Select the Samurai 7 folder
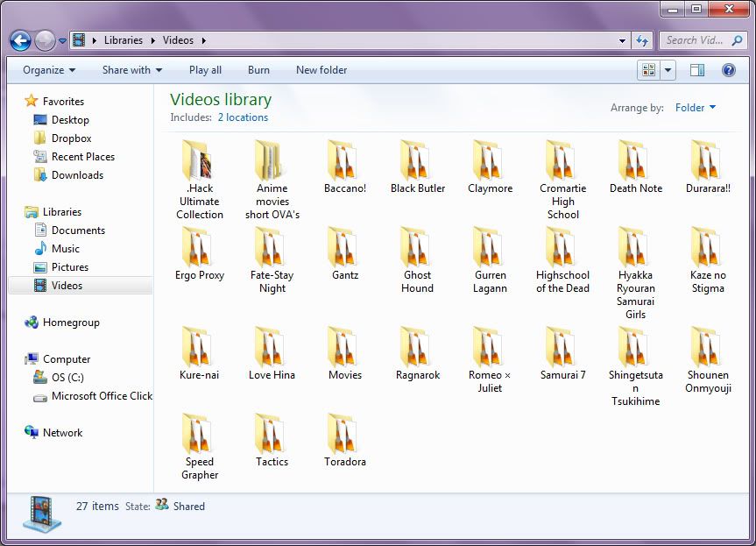 (562, 353)
